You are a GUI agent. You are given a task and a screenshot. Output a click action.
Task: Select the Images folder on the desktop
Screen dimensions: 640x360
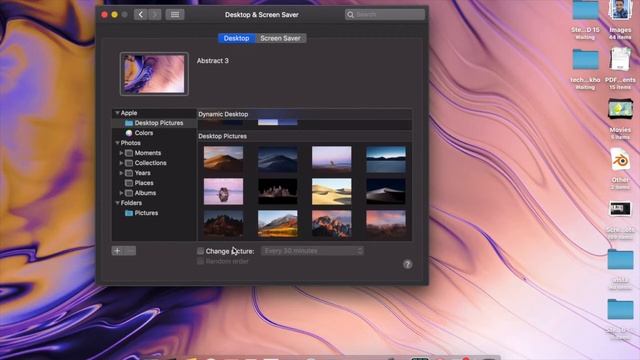pyautogui.click(x=620, y=20)
